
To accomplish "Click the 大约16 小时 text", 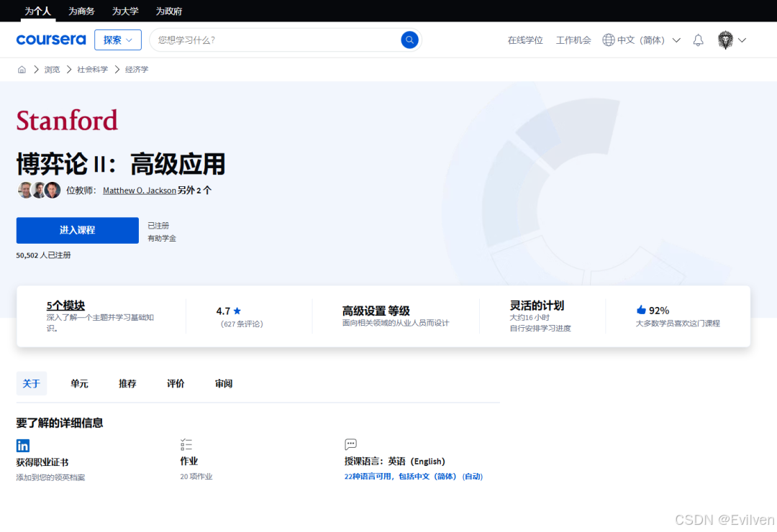I will pos(530,318).
